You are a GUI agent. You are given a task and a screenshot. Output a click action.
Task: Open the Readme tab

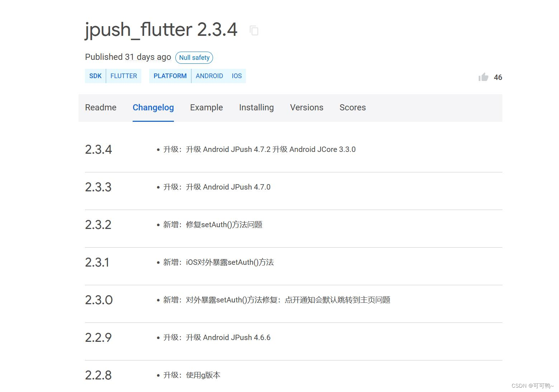click(x=101, y=107)
